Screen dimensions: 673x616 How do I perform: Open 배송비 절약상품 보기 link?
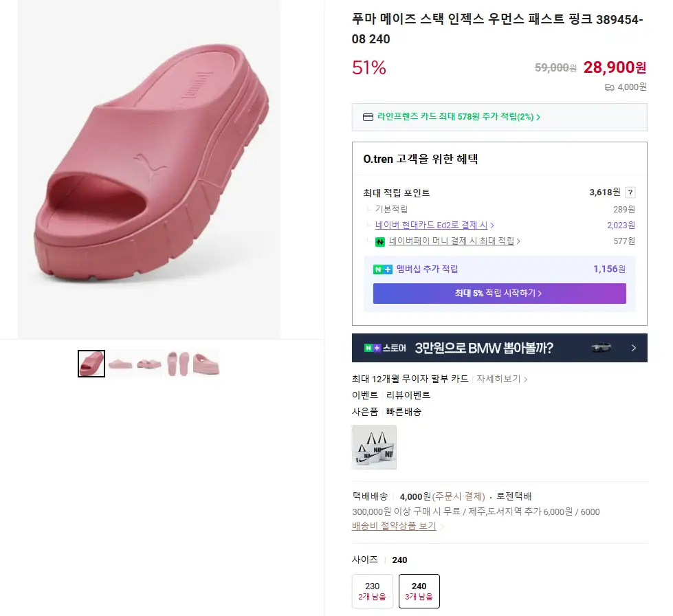coord(394,526)
